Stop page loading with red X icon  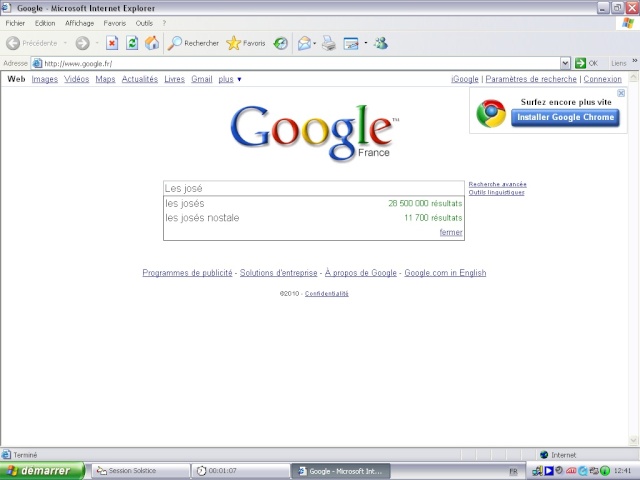click(x=112, y=43)
